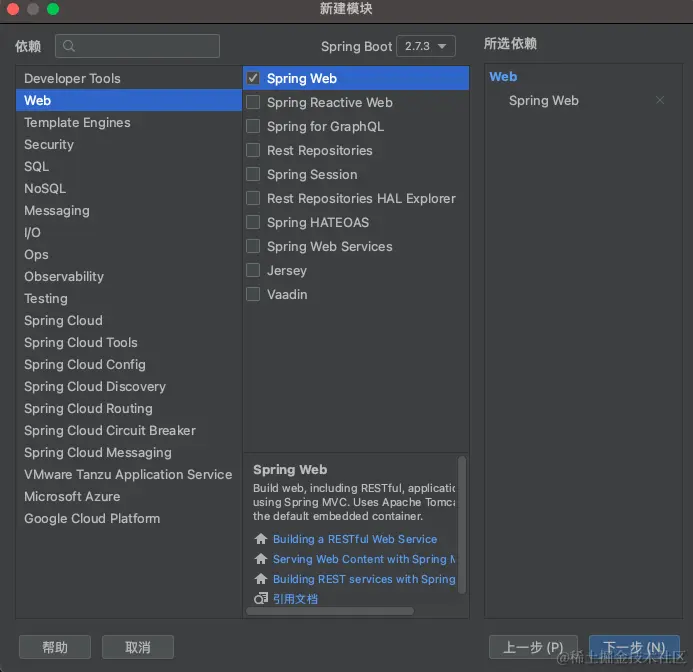Click the 帮助 help button

[x=55, y=647]
